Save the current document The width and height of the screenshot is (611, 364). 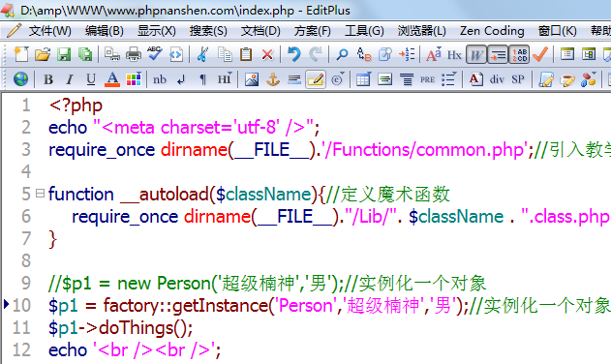[x=64, y=54]
